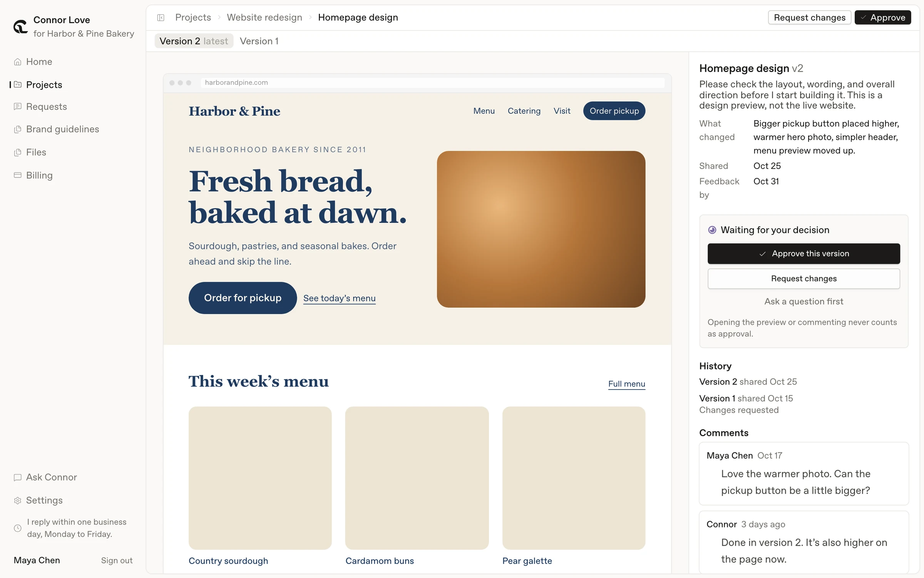Click Maya Chen's Oct 17 comment
The height and width of the screenshot is (578, 924).
tap(804, 474)
